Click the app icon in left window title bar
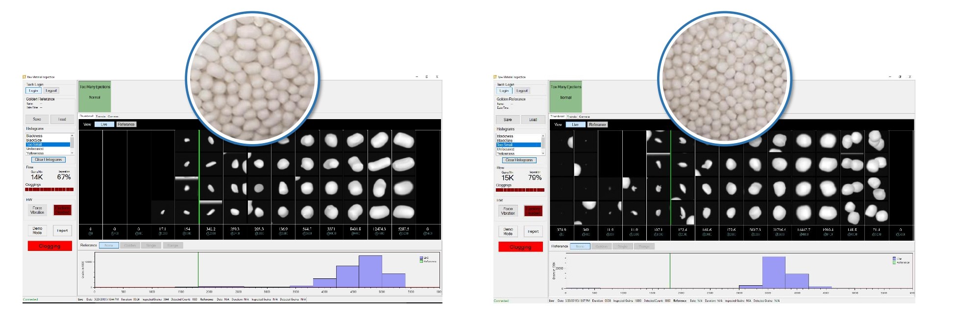 [x=24, y=77]
